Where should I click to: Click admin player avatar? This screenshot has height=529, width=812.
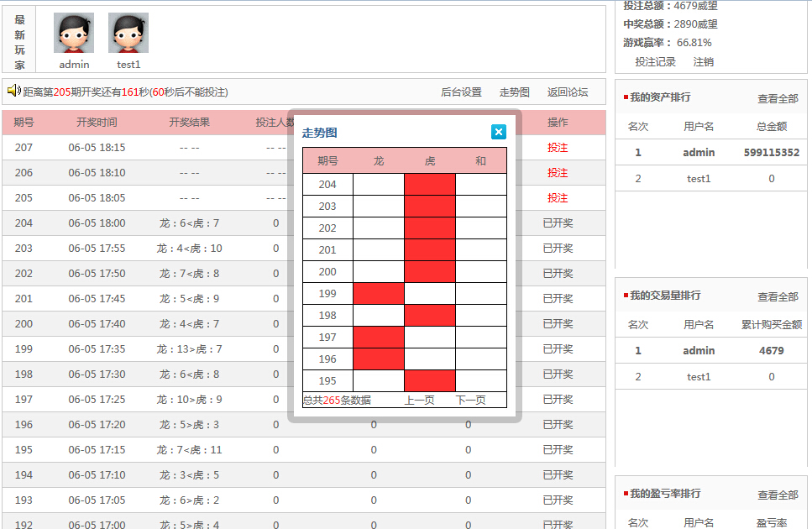pyautogui.click(x=74, y=34)
